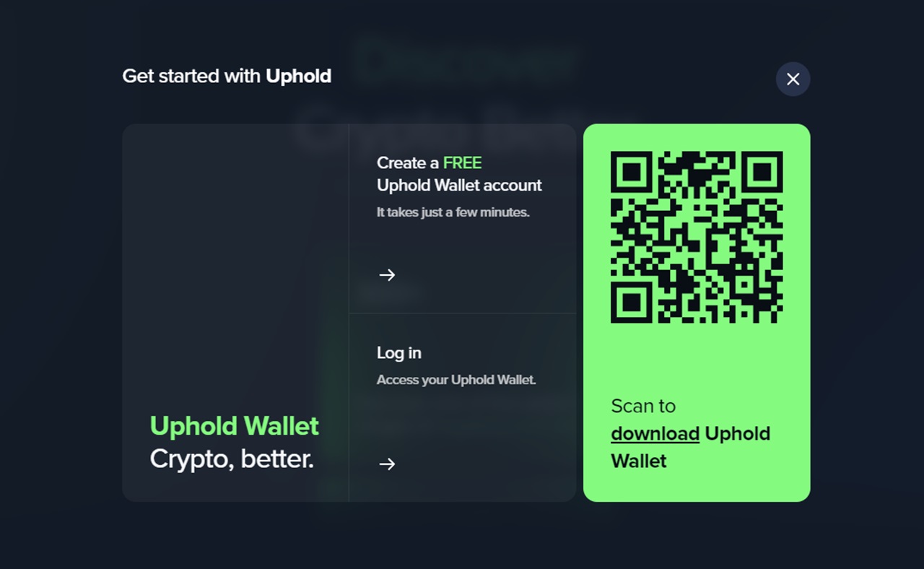Close the Get started with Uphold dialog

(793, 79)
